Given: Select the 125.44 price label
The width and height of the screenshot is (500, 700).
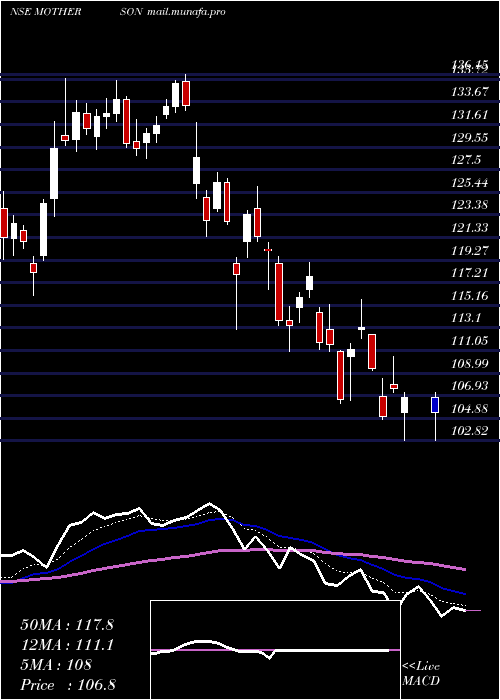Looking at the screenshot, I should coord(469,183).
